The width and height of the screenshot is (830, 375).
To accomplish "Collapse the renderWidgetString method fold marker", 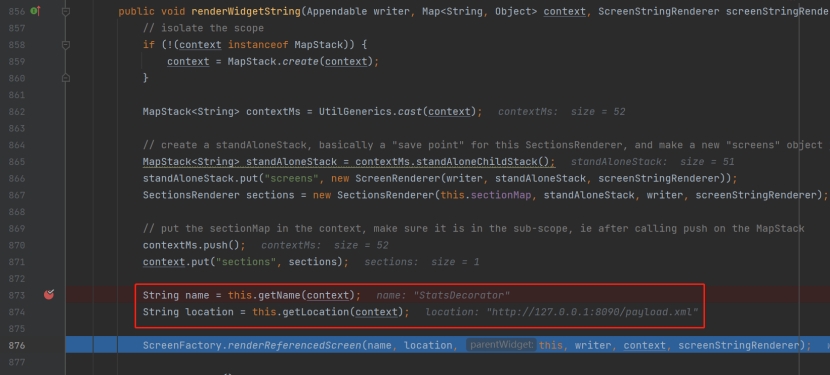I will pyautogui.click(x=66, y=11).
